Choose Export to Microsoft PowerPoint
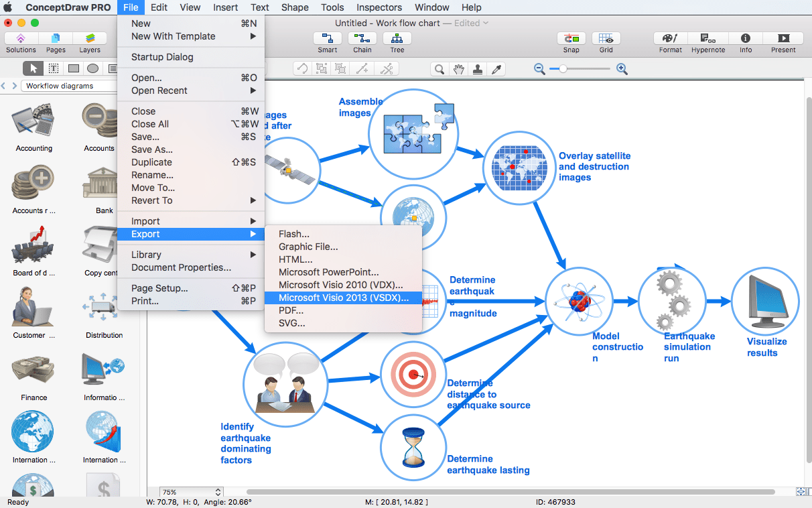This screenshot has width=812, height=508. tap(344, 272)
